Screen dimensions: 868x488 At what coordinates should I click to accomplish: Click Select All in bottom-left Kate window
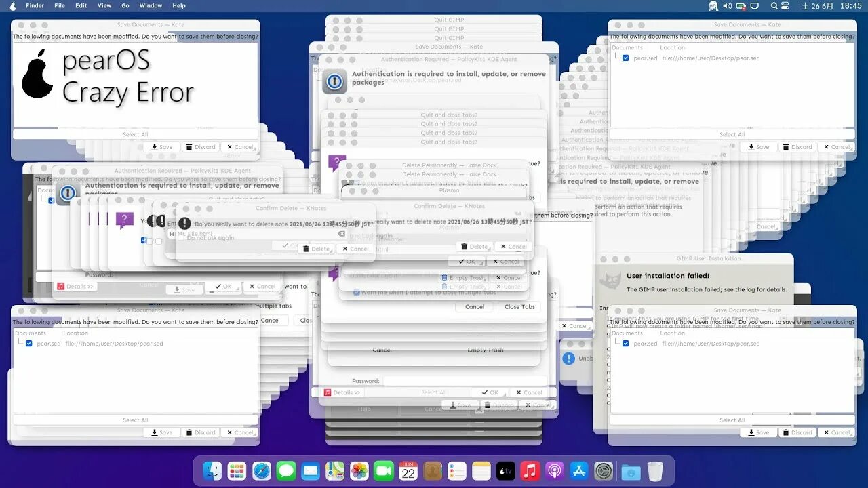click(136, 420)
